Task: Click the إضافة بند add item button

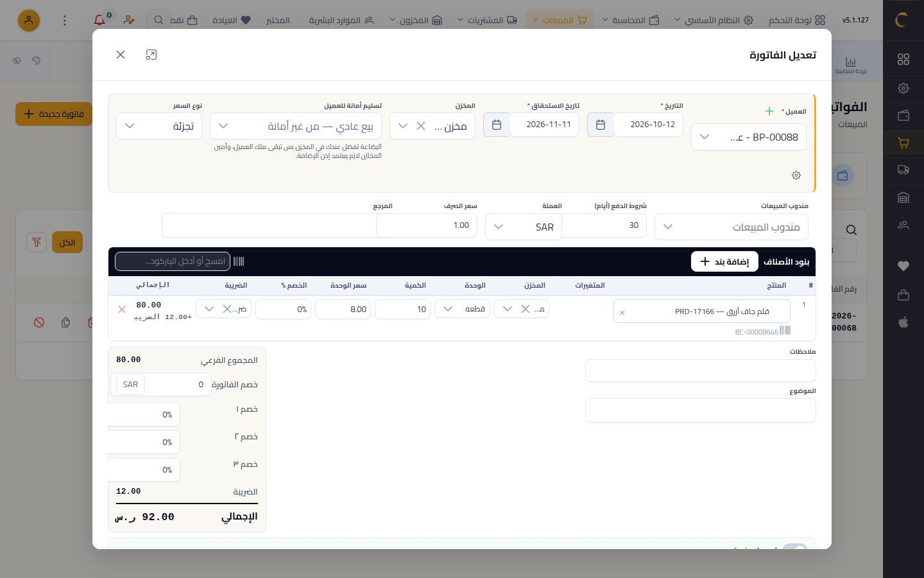Action: tap(724, 261)
